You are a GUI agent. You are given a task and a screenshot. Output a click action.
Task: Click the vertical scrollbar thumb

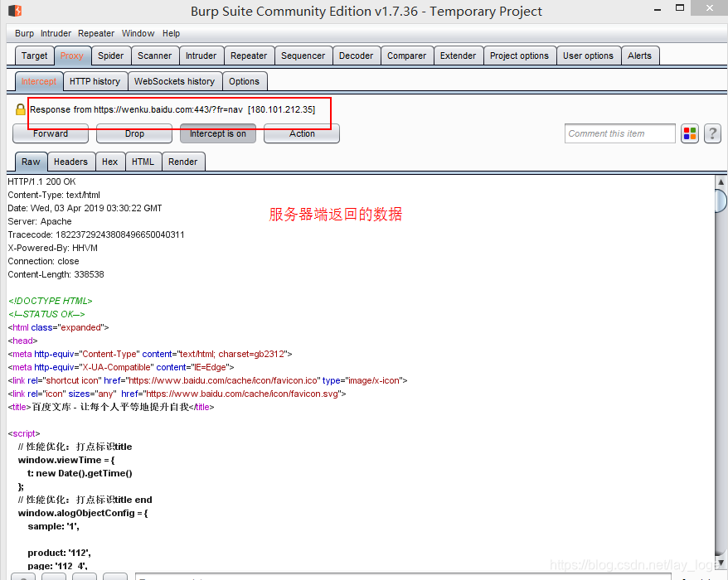[721, 201]
